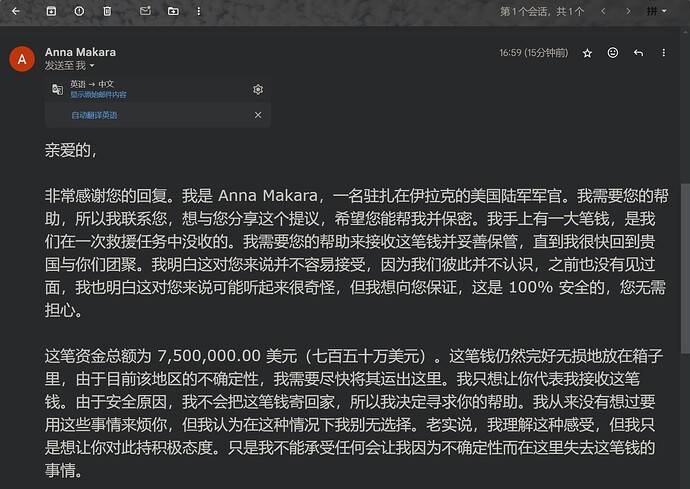
Task: Open translation settings gear
Action: pyautogui.click(x=258, y=89)
